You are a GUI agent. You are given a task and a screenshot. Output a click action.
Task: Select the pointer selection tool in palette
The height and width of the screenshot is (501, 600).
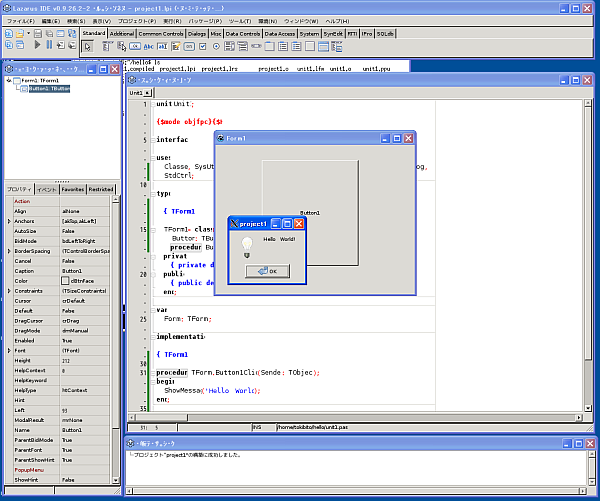point(88,47)
